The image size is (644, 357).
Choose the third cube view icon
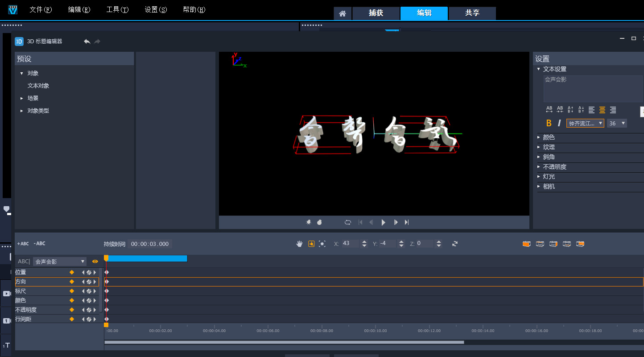coord(553,244)
